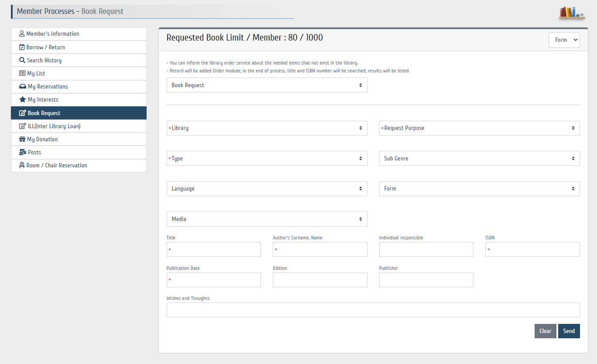Open the My List menu label
Viewport: 597px width, 364px height.
click(36, 73)
